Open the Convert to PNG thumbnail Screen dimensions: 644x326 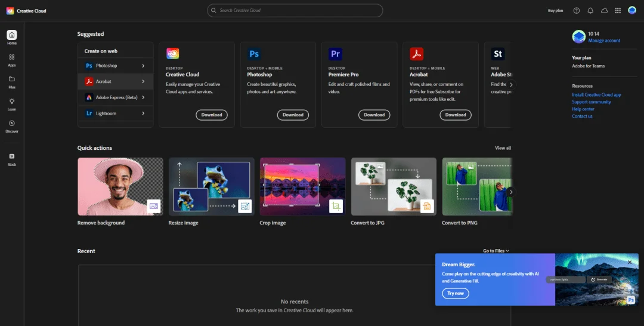477,187
